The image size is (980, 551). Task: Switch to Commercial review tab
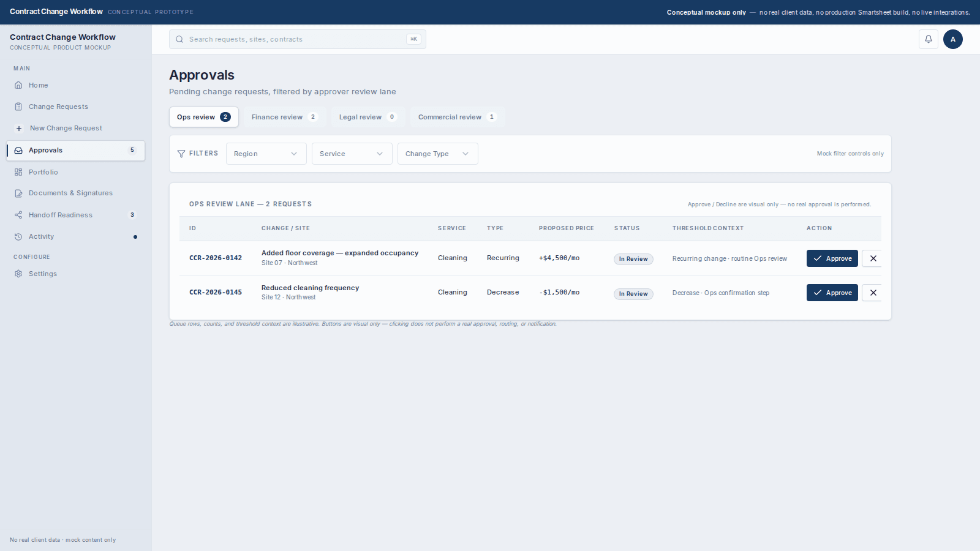coord(458,117)
